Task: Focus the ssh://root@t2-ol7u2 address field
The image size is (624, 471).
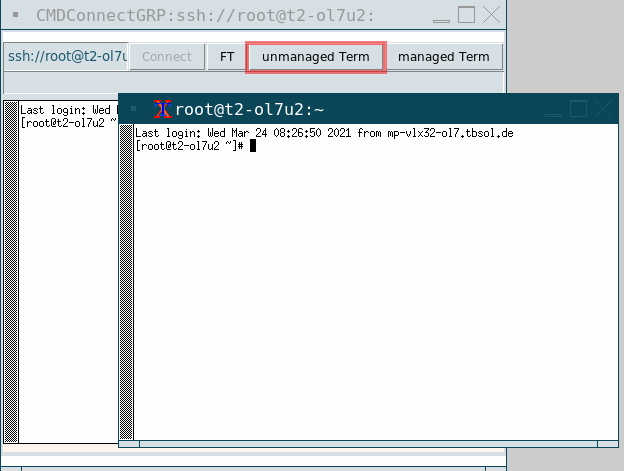Action: pos(66,57)
